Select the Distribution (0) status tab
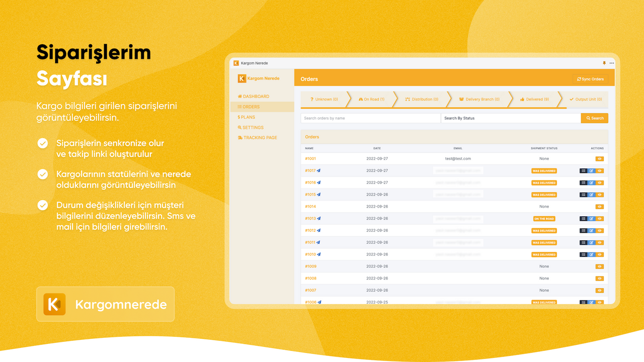This screenshot has height=362, width=644. tap(422, 100)
